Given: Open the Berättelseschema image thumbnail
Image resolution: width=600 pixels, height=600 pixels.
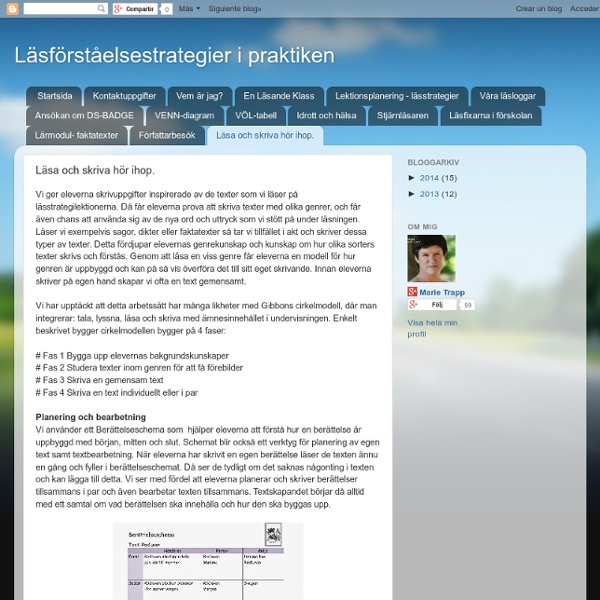Looking at the screenshot, I should pyautogui.click(x=208, y=561).
